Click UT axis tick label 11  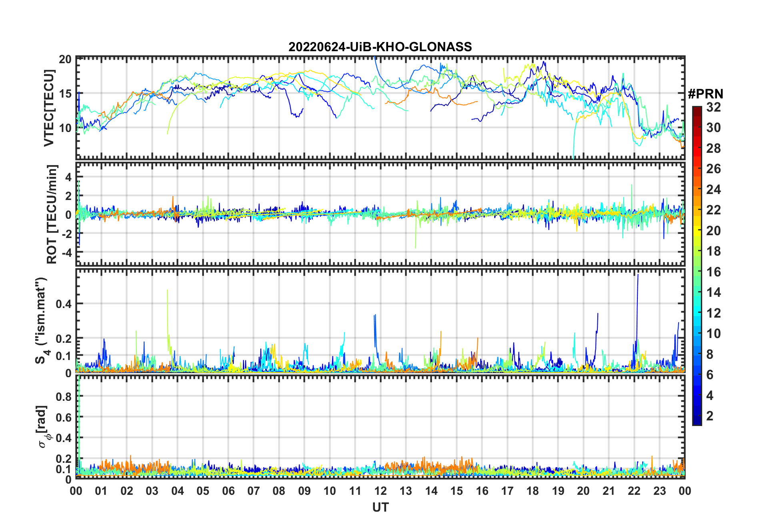[355, 491]
